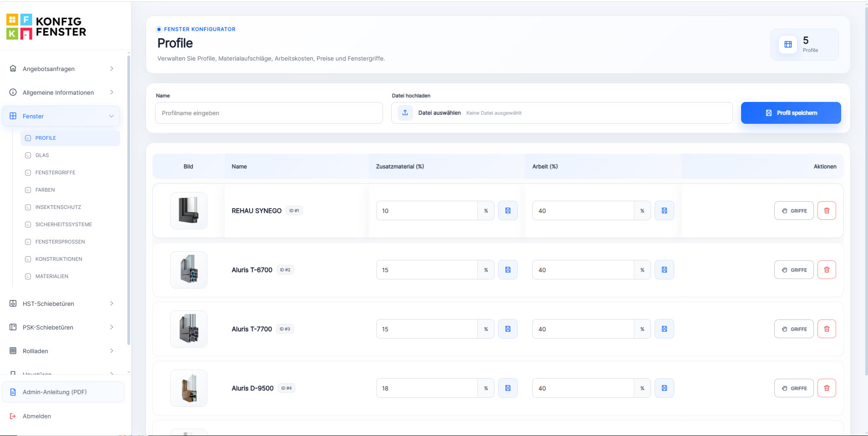Click the Aluris D-9500 profile thumbnail
The image size is (868, 436).
tap(189, 388)
